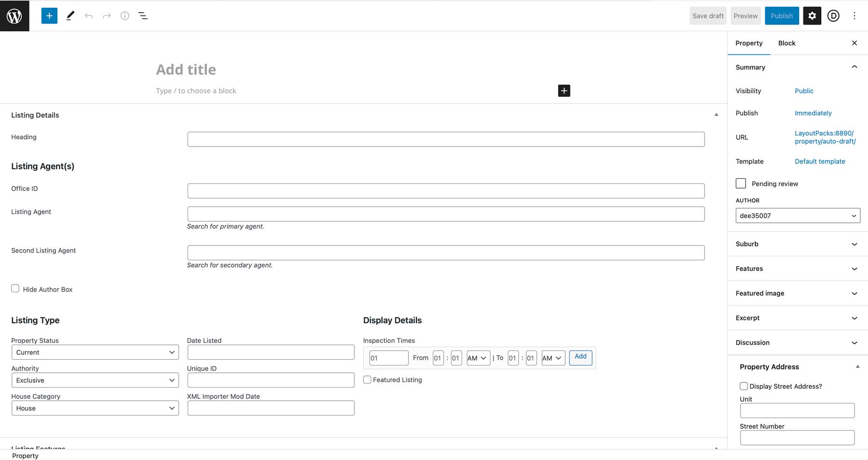Screen dimensions: 868x460
Task: Click the Undo arrow
Action: [89, 15]
